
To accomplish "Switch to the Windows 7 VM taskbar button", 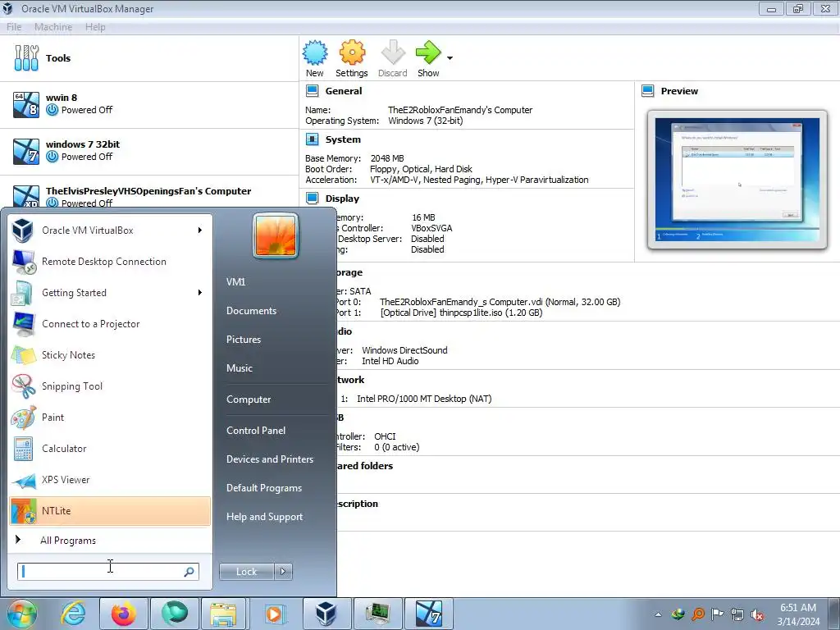I will tap(428, 614).
